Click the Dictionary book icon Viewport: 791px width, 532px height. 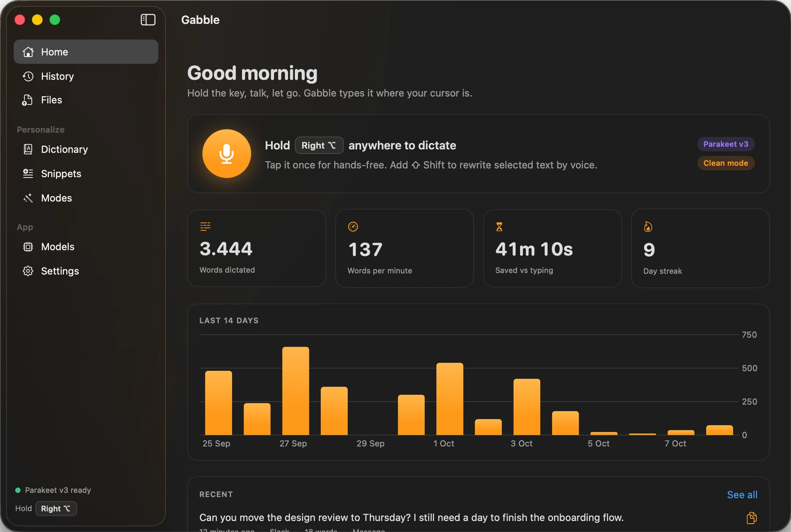28,149
